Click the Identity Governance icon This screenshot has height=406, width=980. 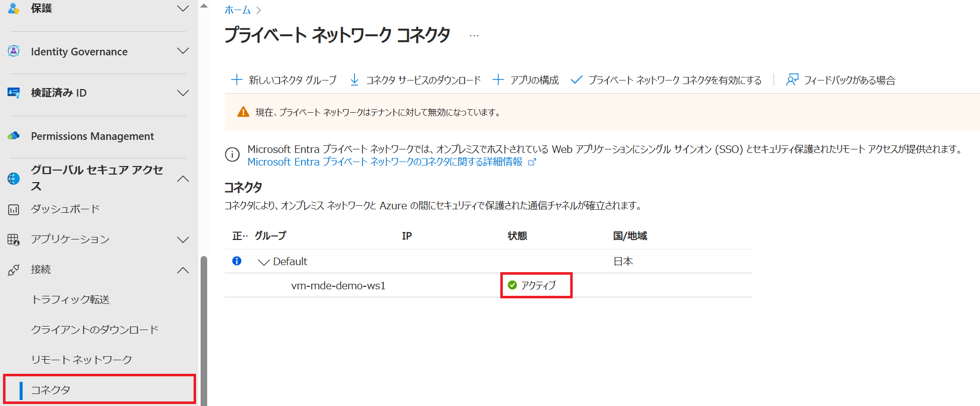pos(14,51)
